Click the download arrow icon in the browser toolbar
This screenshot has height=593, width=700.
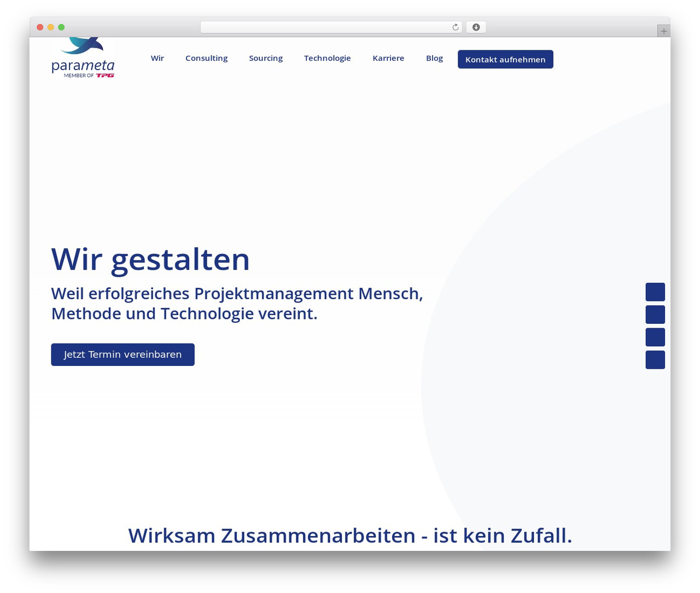(x=476, y=27)
